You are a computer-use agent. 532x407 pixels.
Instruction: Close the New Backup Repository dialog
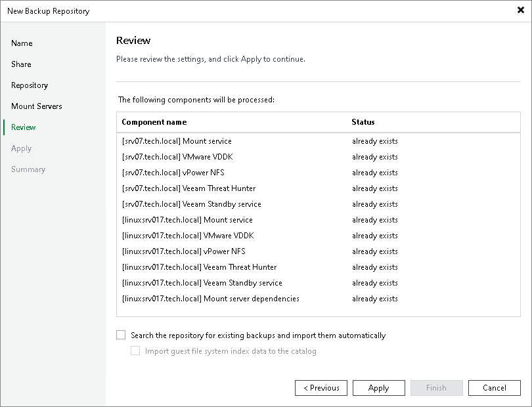click(520, 11)
